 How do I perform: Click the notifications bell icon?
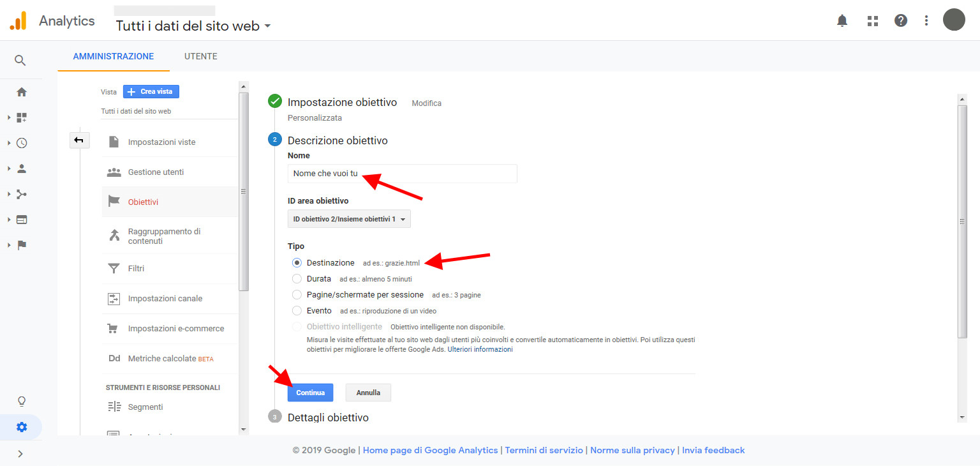(x=842, y=20)
